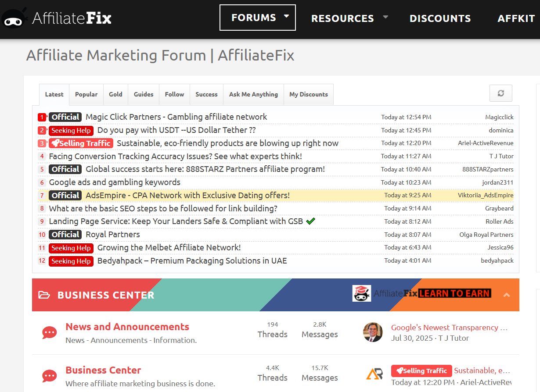Viewport: 540px width, 392px height.
Task: Switch to the Popular tab
Action: click(x=86, y=94)
